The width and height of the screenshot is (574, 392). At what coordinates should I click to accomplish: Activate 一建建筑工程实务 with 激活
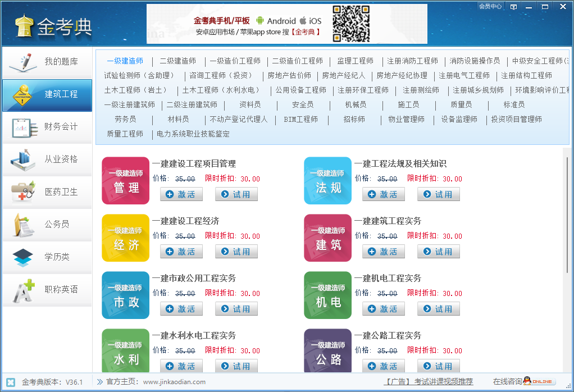click(384, 252)
